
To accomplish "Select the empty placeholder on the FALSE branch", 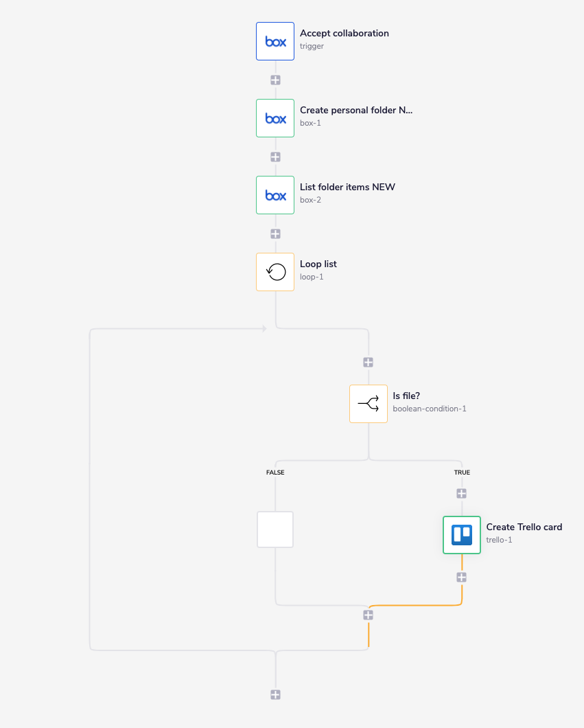I will 275,530.
